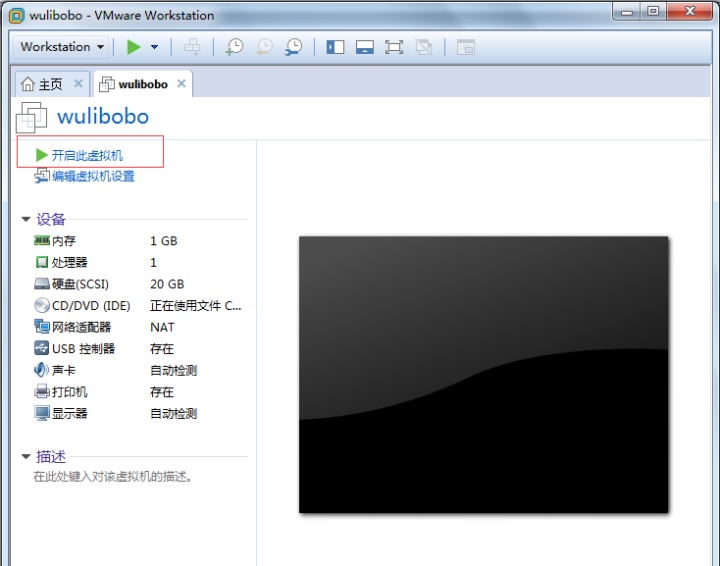720x566 pixels.
Task: Toggle the library sidebar view icon
Action: [x=335, y=47]
